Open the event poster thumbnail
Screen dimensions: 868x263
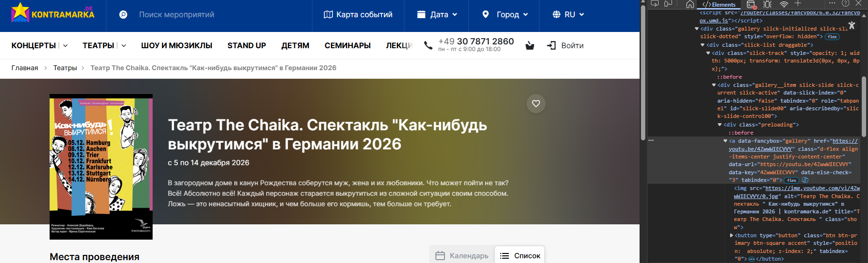point(101,167)
